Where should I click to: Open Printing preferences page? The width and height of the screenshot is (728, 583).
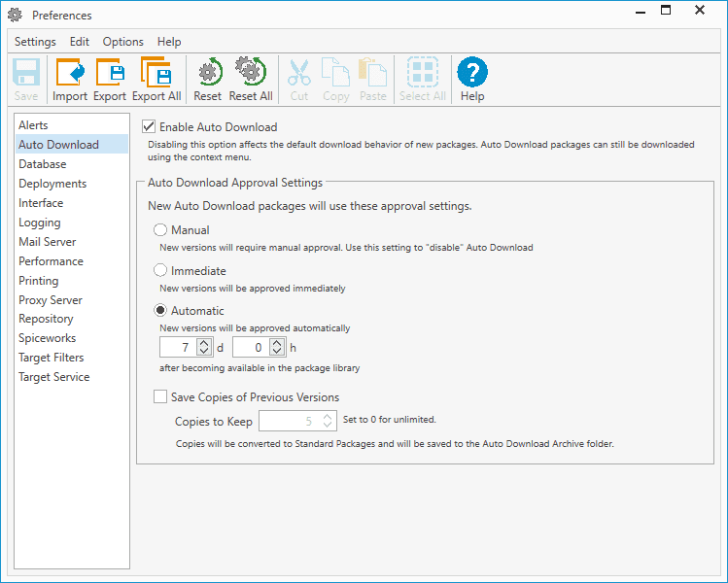(x=72, y=281)
